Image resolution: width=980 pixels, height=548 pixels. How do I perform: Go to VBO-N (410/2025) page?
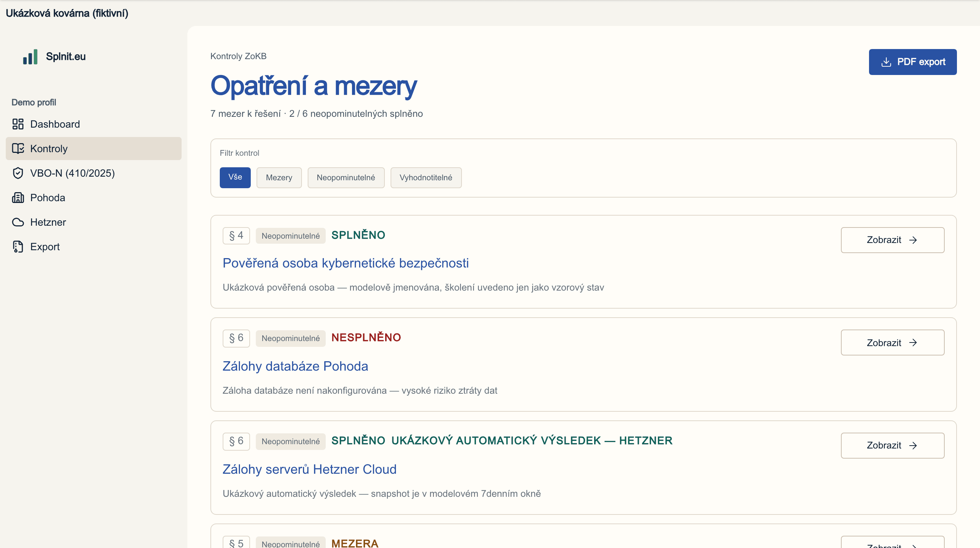(x=94, y=173)
